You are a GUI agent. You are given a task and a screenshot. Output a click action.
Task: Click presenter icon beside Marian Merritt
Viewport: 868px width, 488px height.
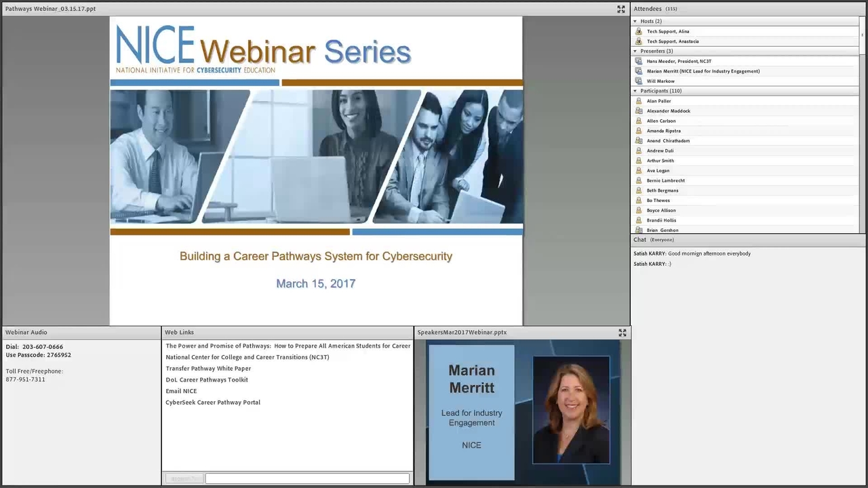click(x=638, y=71)
